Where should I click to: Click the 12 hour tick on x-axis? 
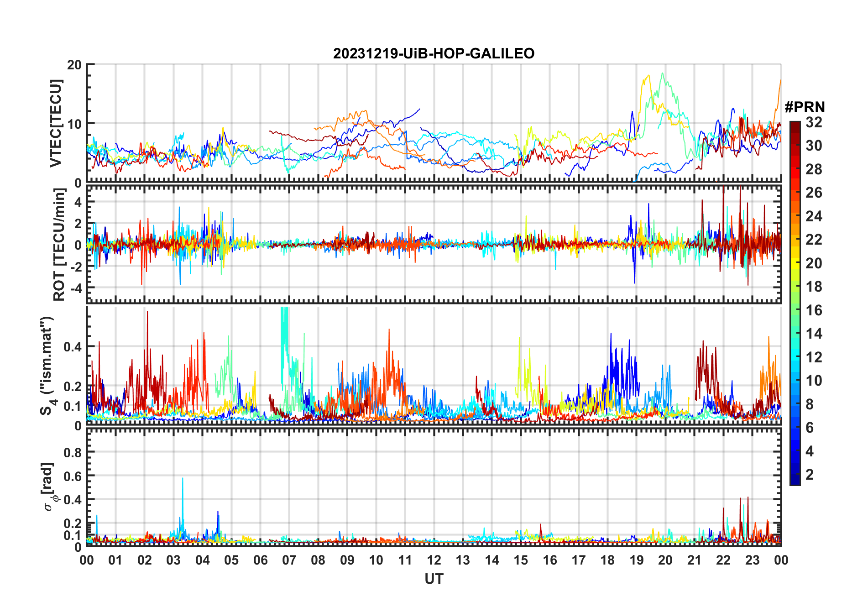pos(434,560)
